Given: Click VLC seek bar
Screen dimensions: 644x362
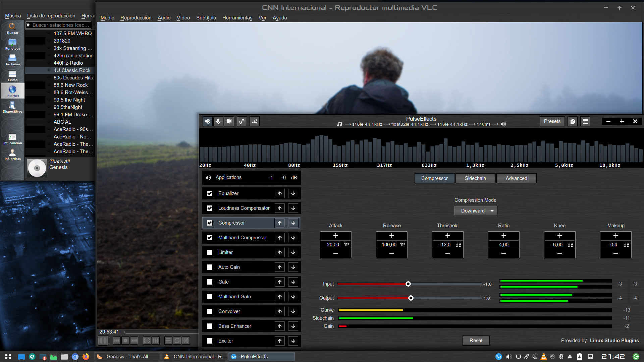Looking at the screenshot, I should (161, 332).
